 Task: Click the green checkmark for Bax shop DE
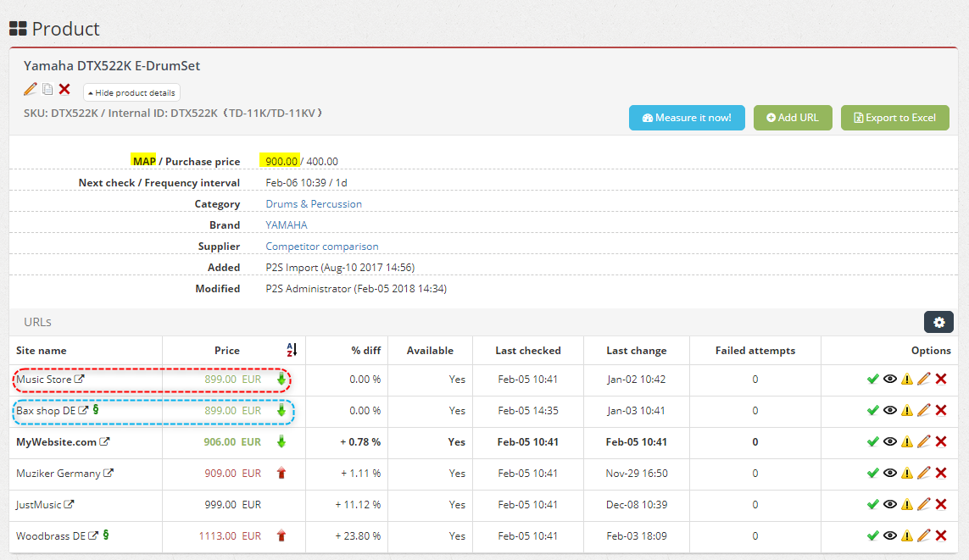pyautogui.click(x=872, y=411)
